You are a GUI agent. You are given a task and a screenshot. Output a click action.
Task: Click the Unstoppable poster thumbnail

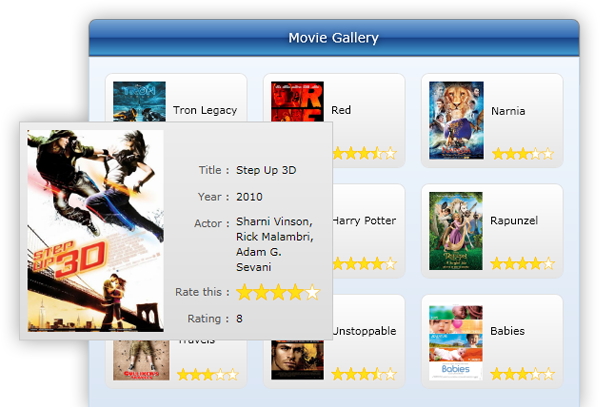[x=297, y=360]
